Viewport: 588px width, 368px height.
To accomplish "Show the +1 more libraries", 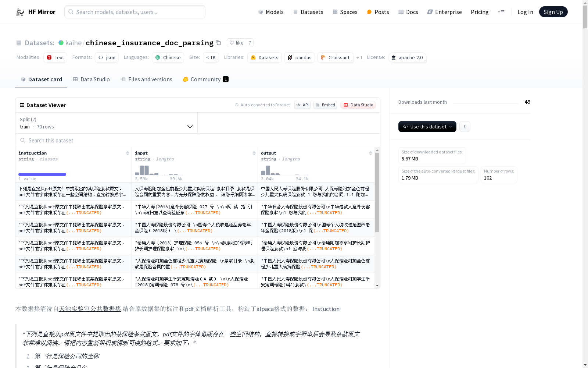I will (359, 57).
